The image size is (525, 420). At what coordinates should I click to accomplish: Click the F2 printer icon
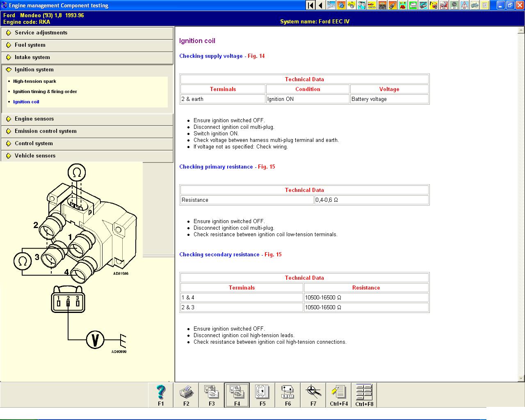[186, 395]
